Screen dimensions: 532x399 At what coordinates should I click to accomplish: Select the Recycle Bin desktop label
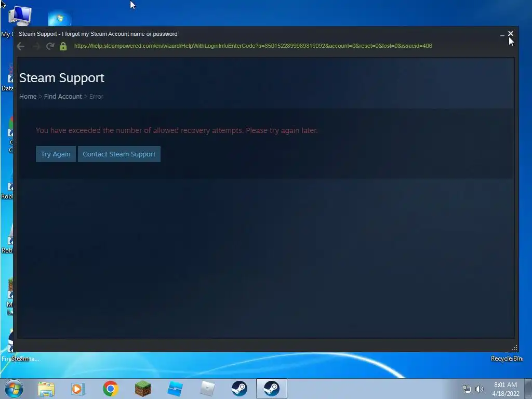507,358
